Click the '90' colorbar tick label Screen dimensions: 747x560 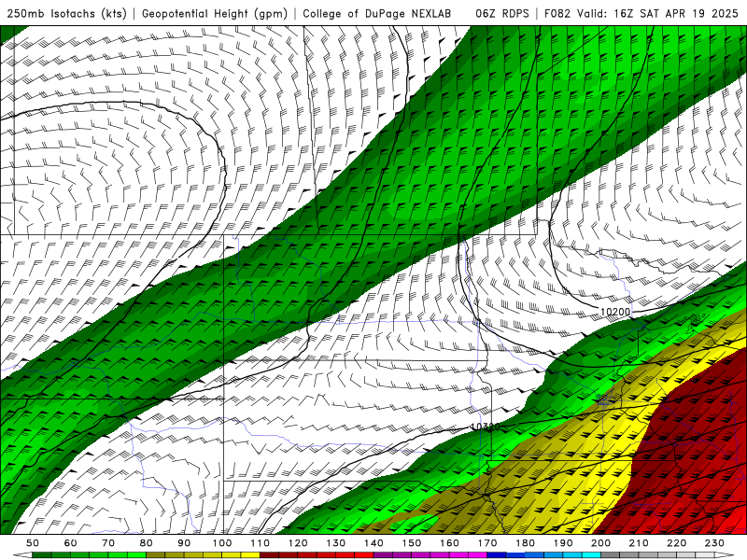pyautogui.click(x=184, y=543)
